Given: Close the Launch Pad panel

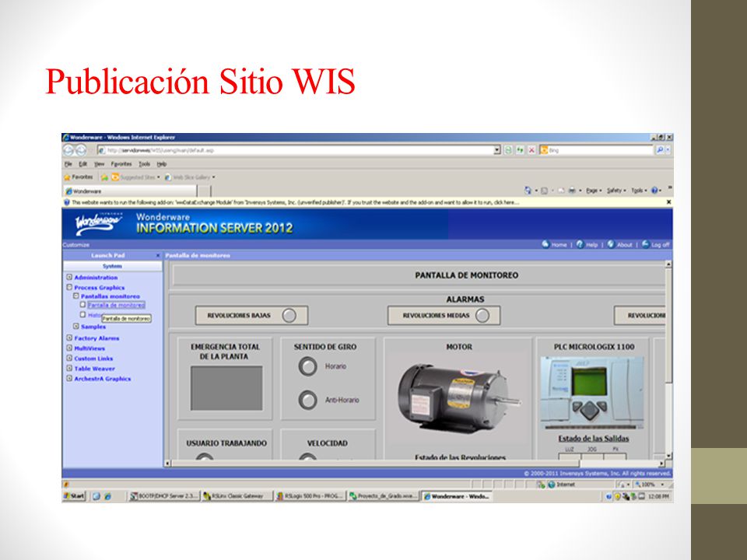Looking at the screenshot, I should pos(158,256).
